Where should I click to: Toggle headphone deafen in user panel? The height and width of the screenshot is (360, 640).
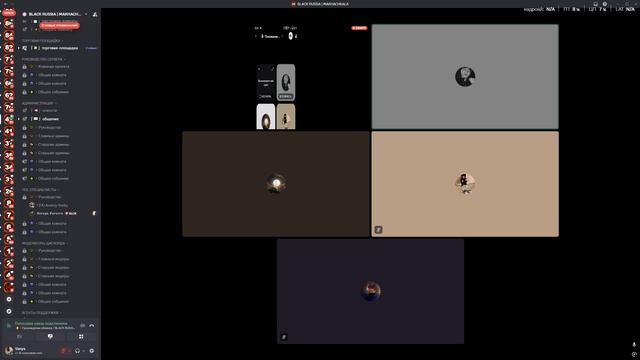tap(78, 351)
